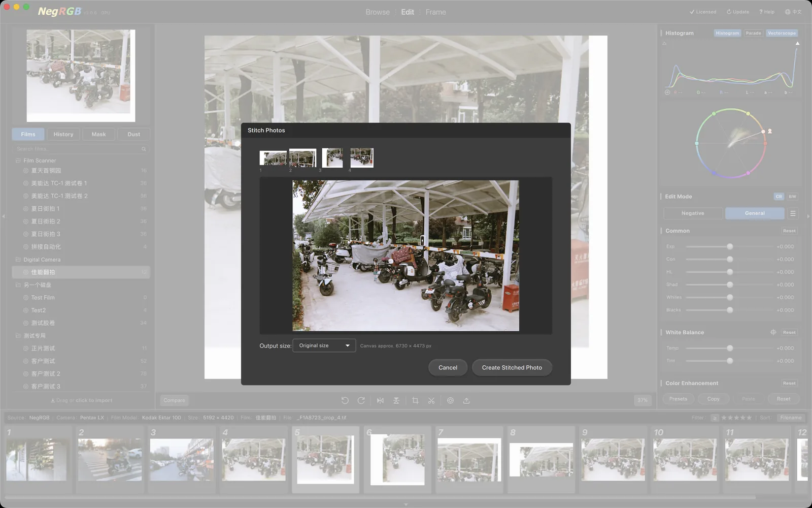The height and width of the screenshot is (508, 812).
Task: Open the Edit Mode hamburger menu icon
Action: [x=793, y=213]
